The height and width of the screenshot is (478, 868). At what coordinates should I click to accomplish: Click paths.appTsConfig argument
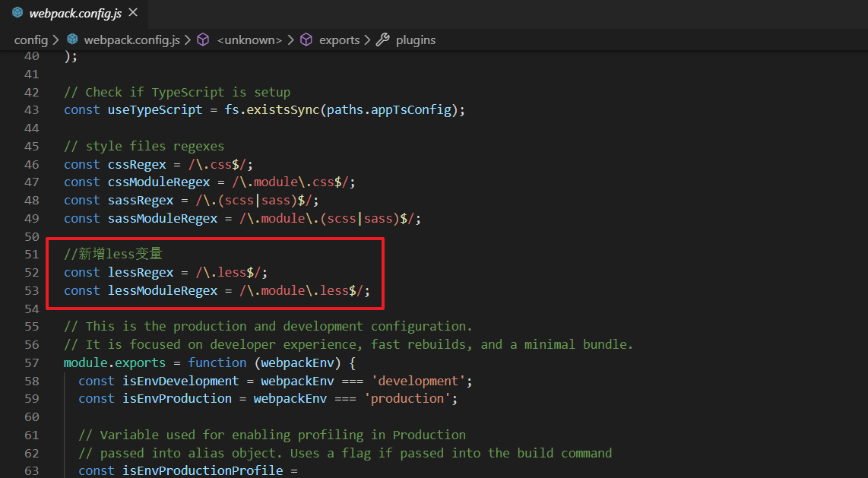tap(389, 109)
